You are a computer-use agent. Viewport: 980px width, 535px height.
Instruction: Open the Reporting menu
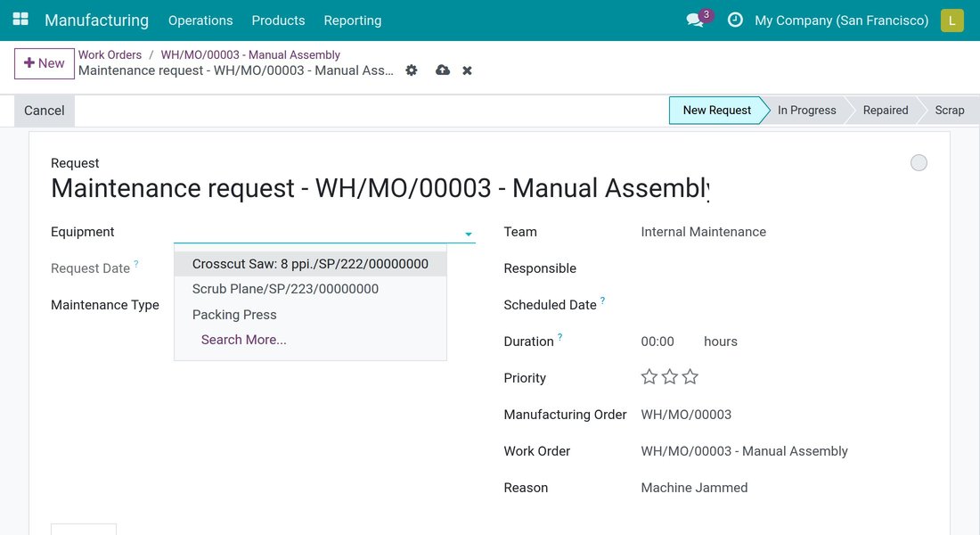[x=353, y=20]
